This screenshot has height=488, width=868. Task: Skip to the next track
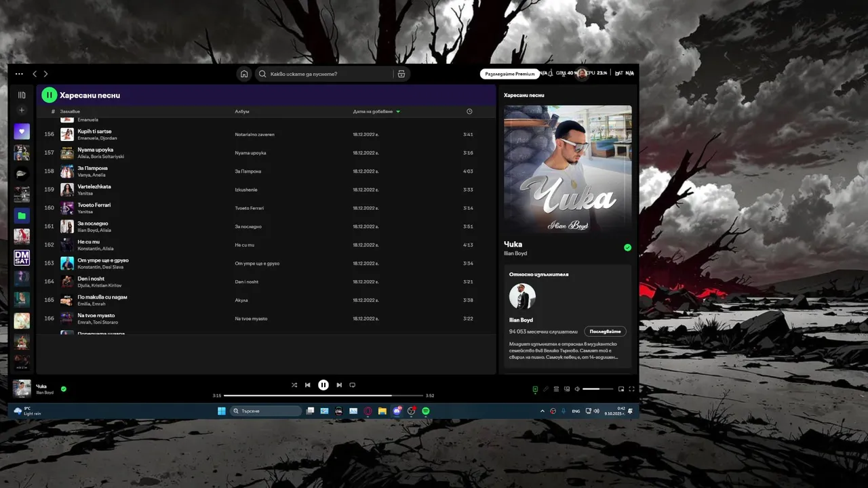tap(339, 385)
